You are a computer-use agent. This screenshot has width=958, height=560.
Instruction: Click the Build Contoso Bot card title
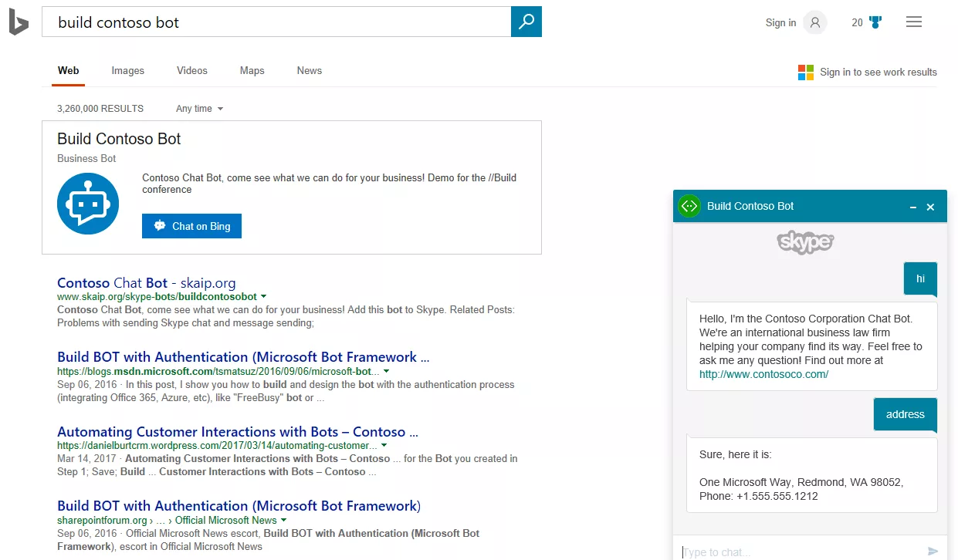[x=119, y=139]
